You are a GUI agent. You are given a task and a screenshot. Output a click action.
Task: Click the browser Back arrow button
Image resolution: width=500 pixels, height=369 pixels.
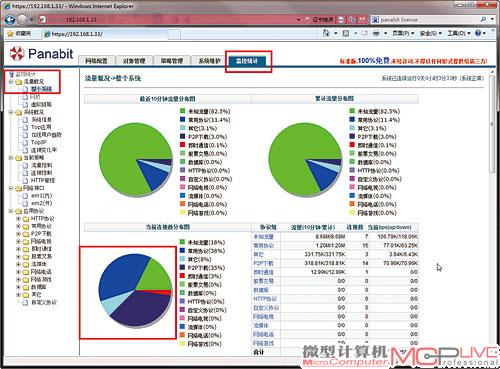coord(10,19)
